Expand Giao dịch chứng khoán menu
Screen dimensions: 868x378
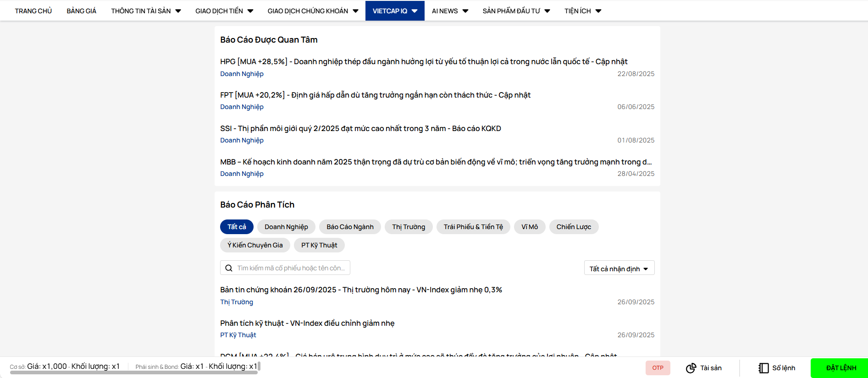[313, 11]
